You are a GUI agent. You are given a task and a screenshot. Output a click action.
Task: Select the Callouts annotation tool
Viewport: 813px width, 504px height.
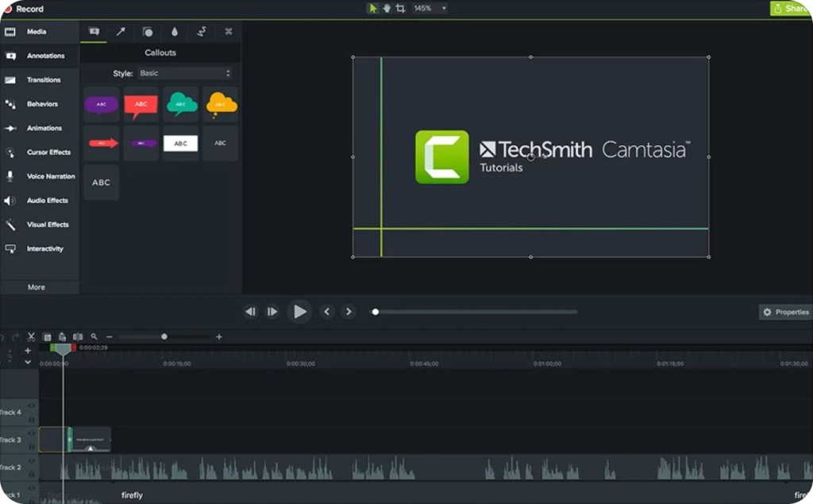click(x=93, y=32)
